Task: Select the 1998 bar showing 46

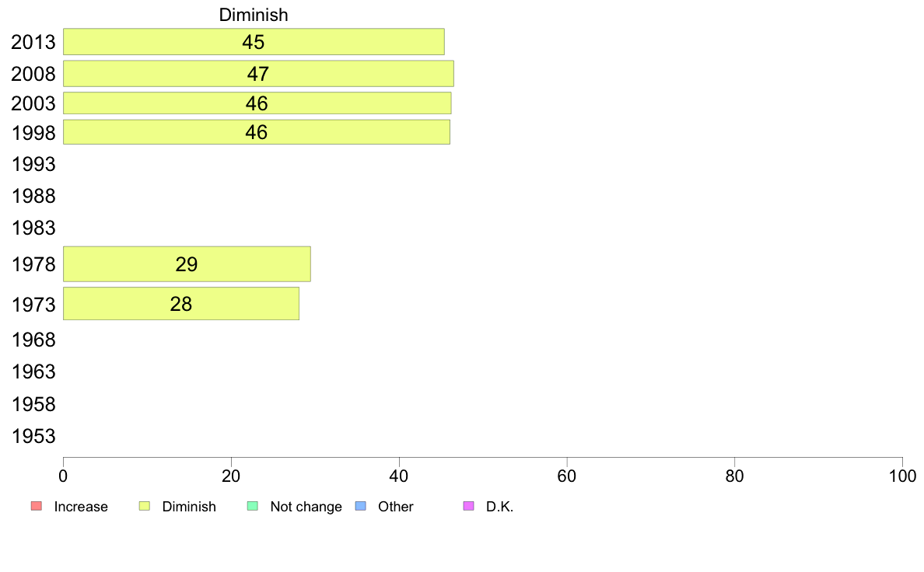Action: pyautogui.click(x=257, y=132)
